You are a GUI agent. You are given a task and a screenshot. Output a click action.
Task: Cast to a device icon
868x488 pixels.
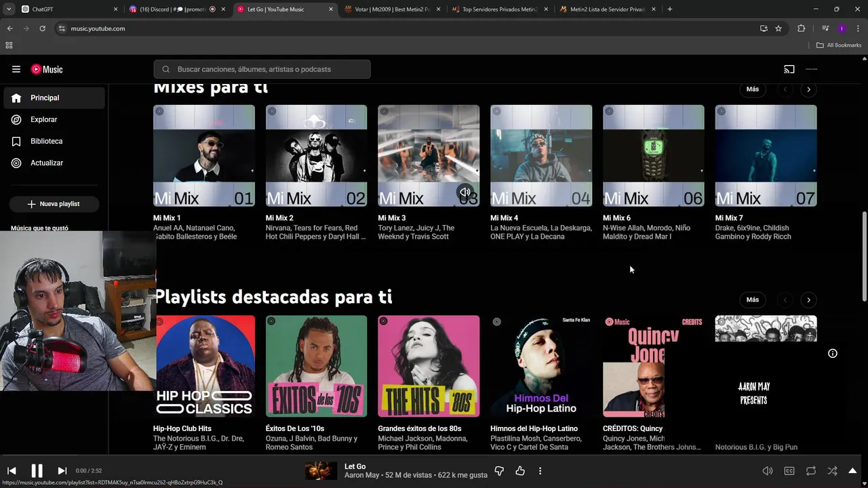(x=789, y=69)
